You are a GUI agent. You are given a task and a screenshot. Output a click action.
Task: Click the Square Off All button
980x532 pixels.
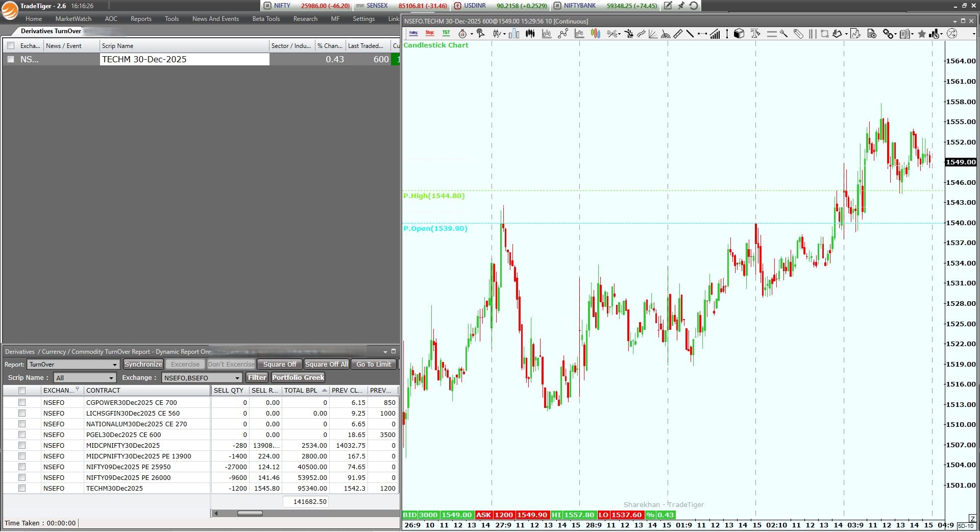click(x=327, y=364)
